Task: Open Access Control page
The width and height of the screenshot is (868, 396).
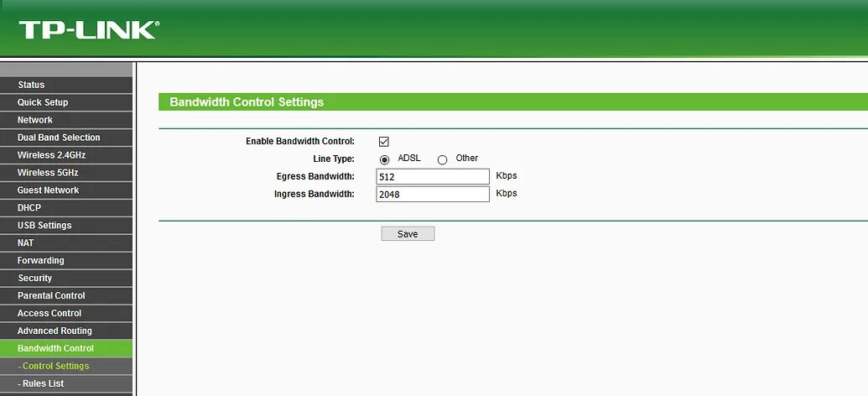Action: pyautogui.click(x=66, y=313)
